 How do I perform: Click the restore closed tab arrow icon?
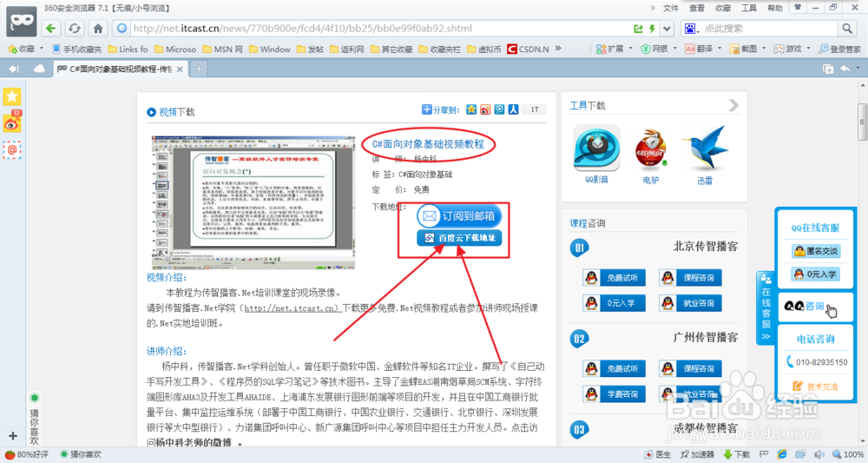click(x=845, y=69)
